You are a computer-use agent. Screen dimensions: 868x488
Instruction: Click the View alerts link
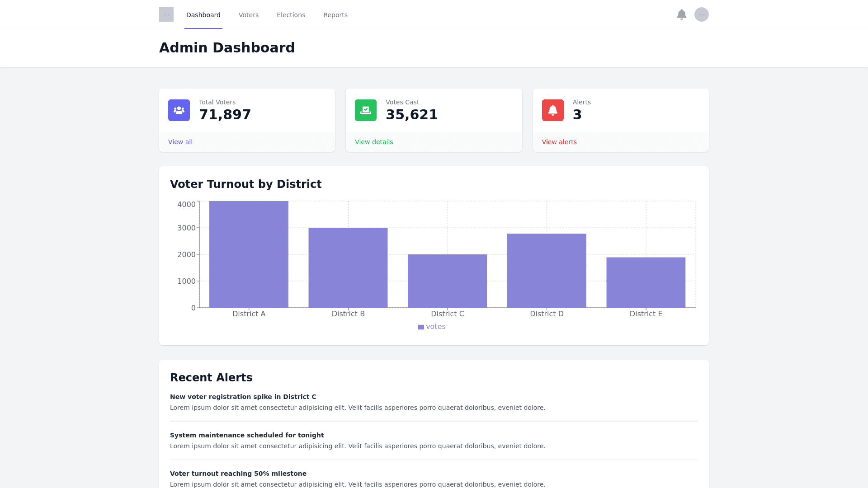[x=559, y=142]
